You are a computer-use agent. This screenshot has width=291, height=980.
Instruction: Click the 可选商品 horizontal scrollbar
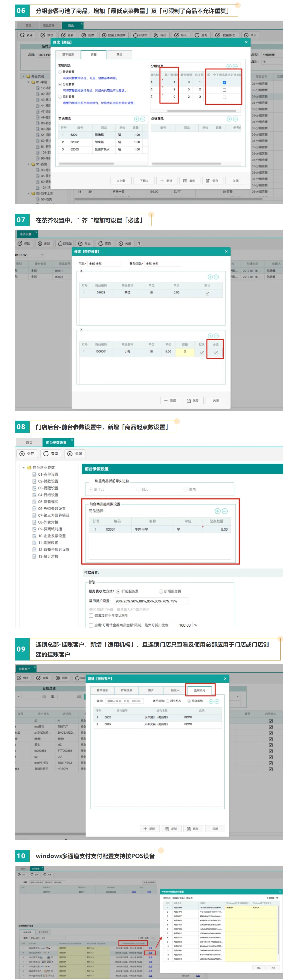[x=87, y=164]
